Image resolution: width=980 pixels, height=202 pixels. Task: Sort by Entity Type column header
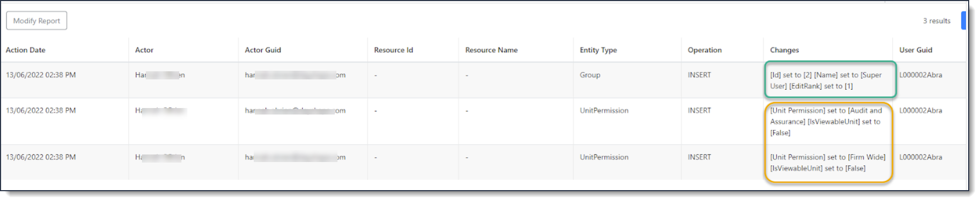pos(598,50)
